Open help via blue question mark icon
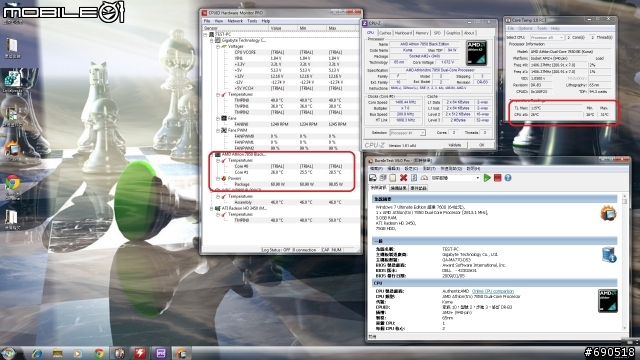The width and height of the screenshot is (640, 360). [x=508, y=178]
